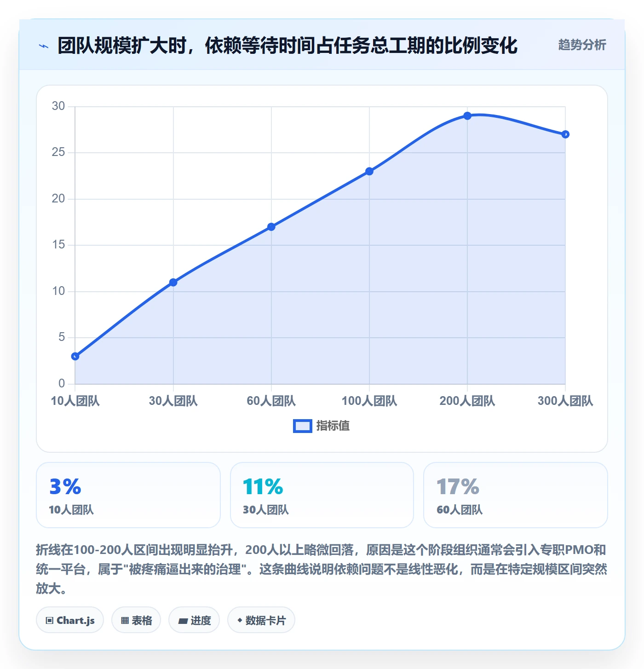Select the 表格 tag
The width and height of the screenshot is (644, 669).
tap(136, 620)
